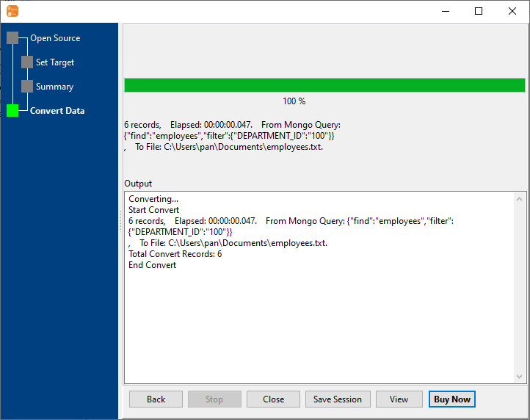Open the converted file with View
This screenshot has width=530, height=420.
(399, 399)
